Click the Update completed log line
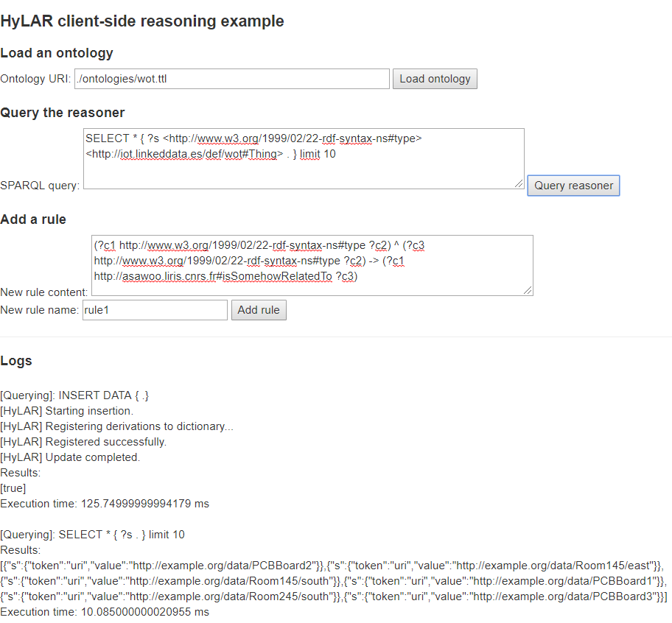This screenshot has height=623, width=672. tap(70, 457)
